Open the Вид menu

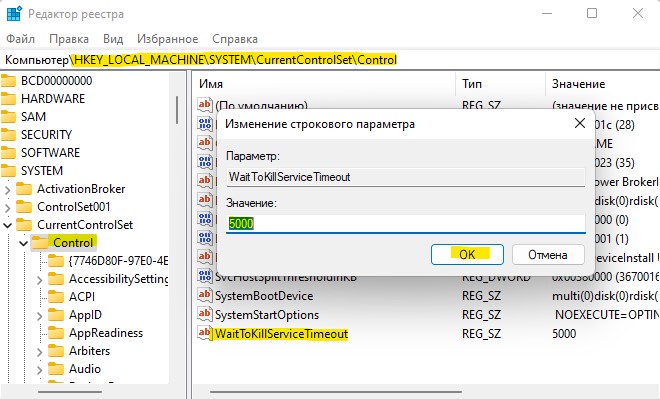pos(113,39)
